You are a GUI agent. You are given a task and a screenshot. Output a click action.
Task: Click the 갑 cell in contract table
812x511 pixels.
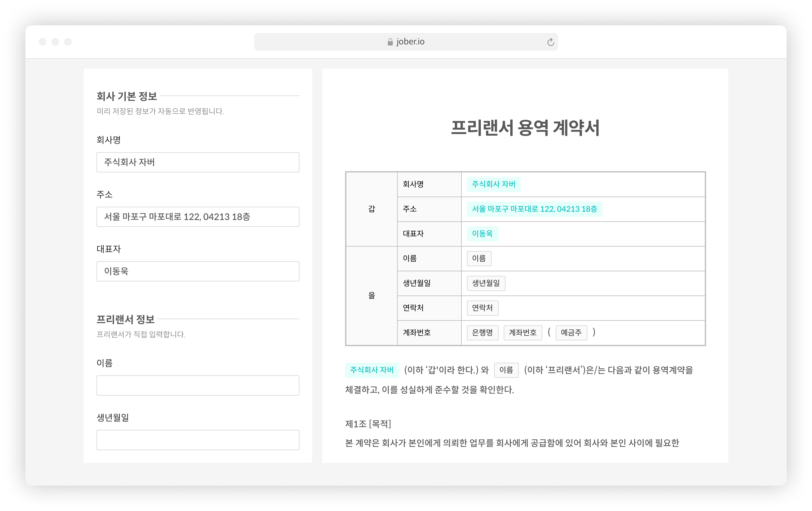coord(372,209)
